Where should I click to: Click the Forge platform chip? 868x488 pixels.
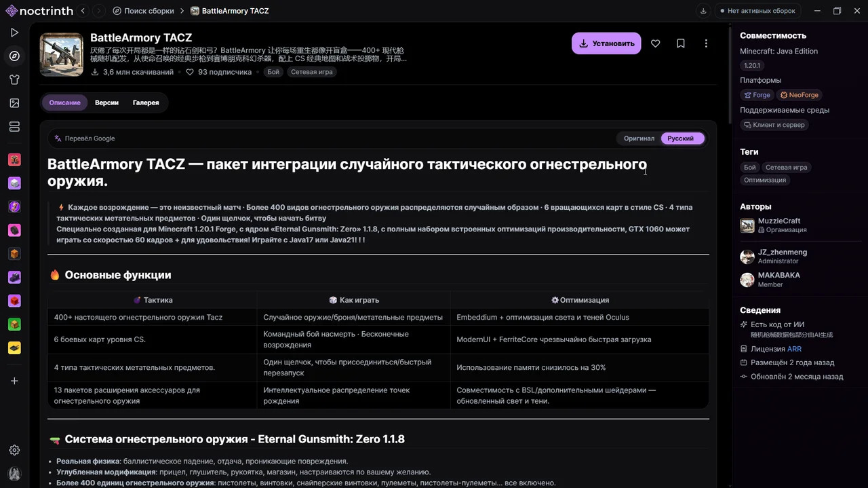click(x=757, y=95)
